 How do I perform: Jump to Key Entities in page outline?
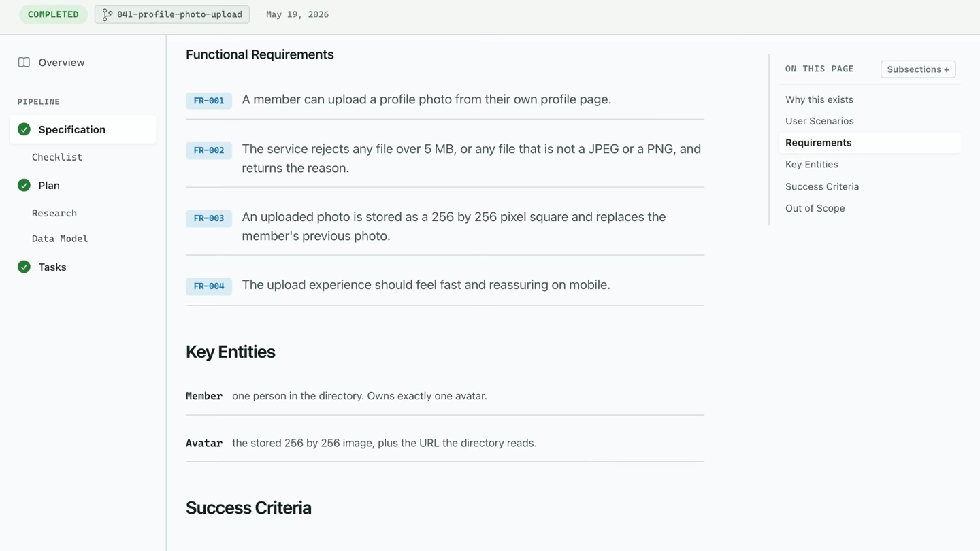pos(812,165)
